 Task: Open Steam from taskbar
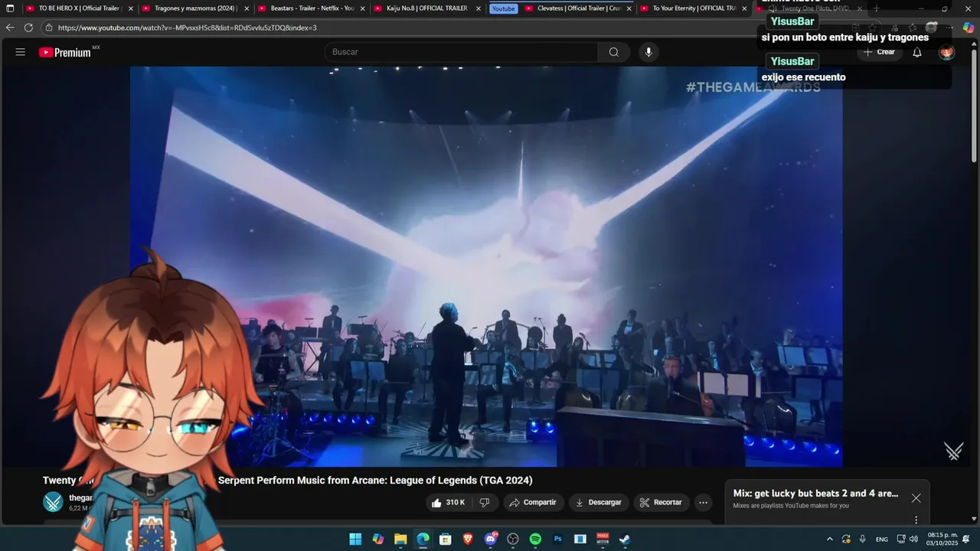625,539
